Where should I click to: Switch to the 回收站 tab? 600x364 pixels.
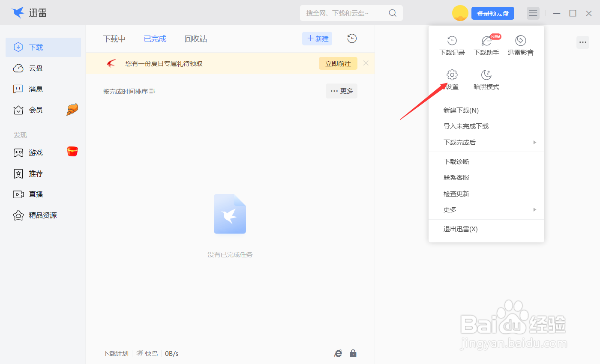[196, 39]
